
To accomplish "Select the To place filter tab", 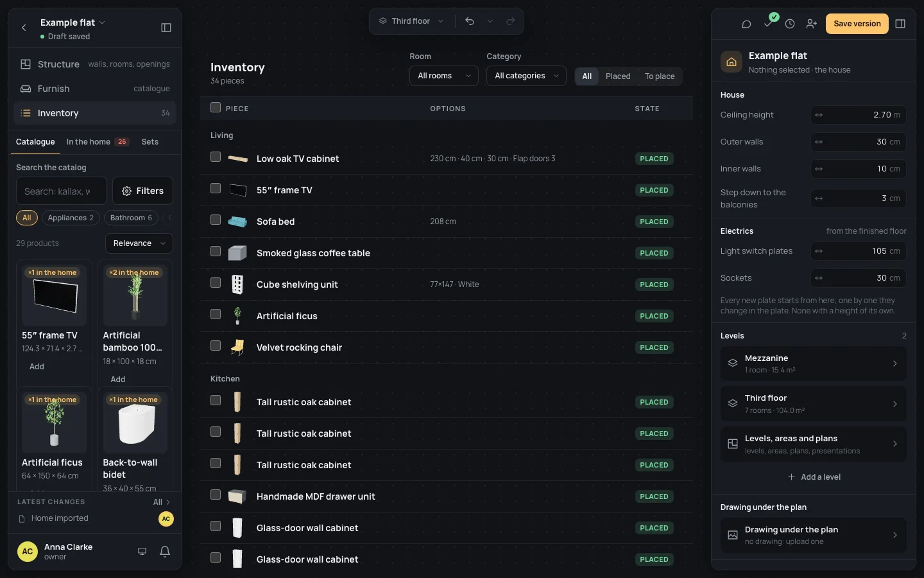I will [x=660, y=76].
